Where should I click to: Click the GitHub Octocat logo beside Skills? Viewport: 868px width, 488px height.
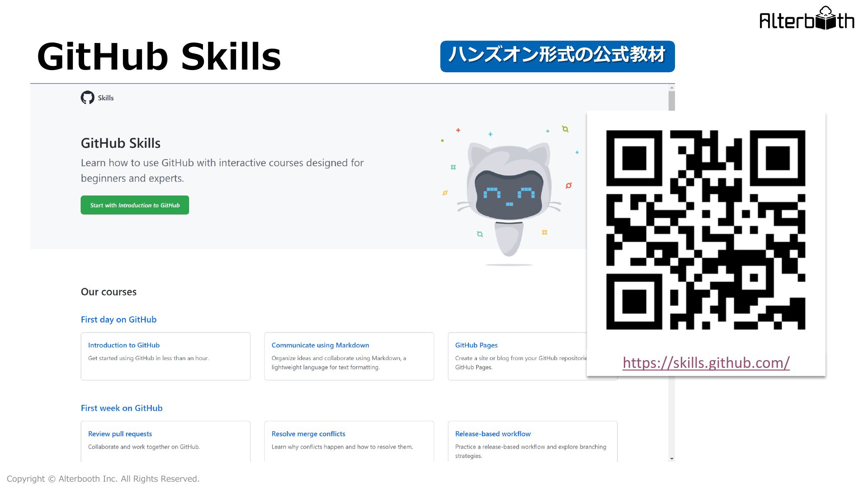pyautogui.click(x=88, y=98)
